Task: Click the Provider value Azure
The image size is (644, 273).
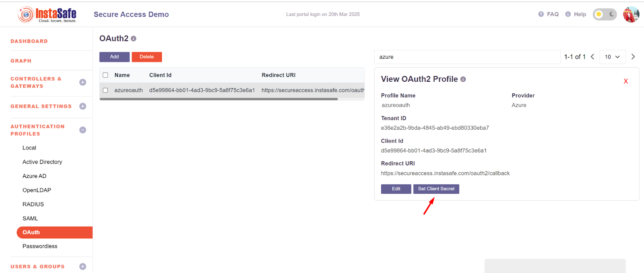Action: pos(519,105)
